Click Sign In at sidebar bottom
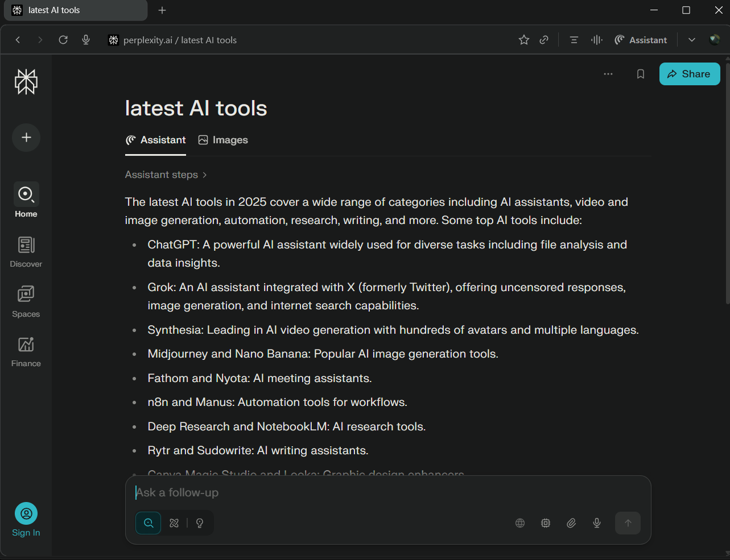 click(x=26, y=520)
